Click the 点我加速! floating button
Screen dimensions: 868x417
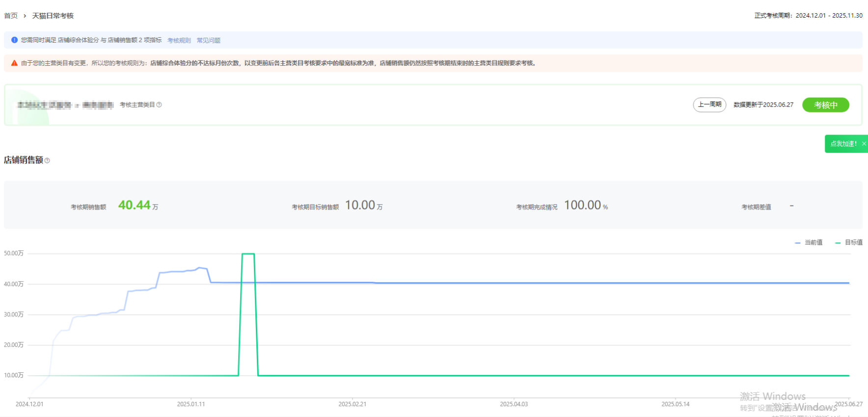(x=842, y=144)
